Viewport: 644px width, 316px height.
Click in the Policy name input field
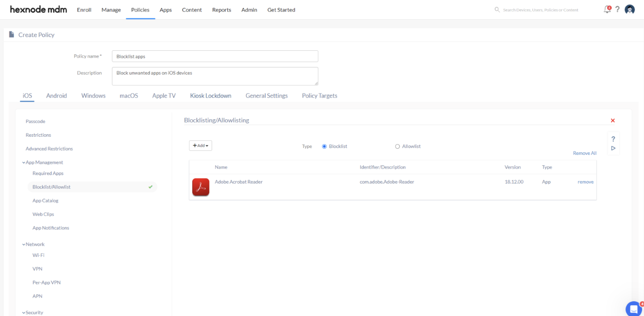coord(215,56)
